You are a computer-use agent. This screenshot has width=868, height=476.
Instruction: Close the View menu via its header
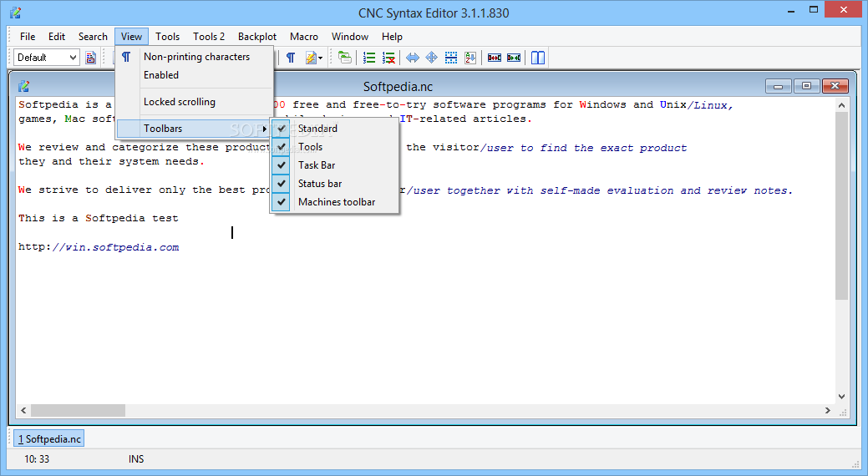[x=131, y=37]
